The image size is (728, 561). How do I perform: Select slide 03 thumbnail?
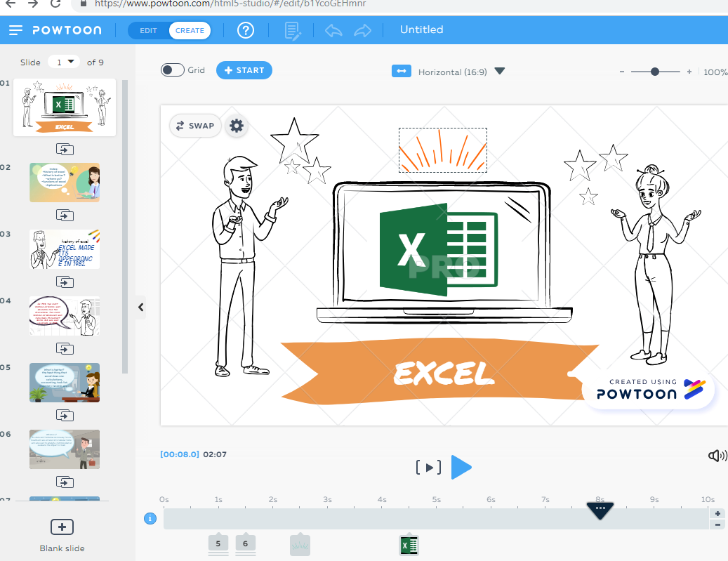pos(65,249)
